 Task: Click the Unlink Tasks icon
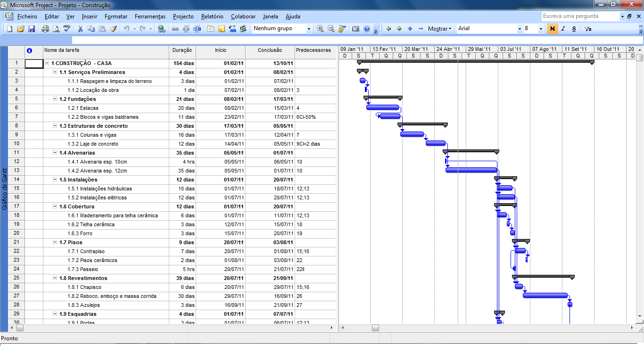coord(185,28)
